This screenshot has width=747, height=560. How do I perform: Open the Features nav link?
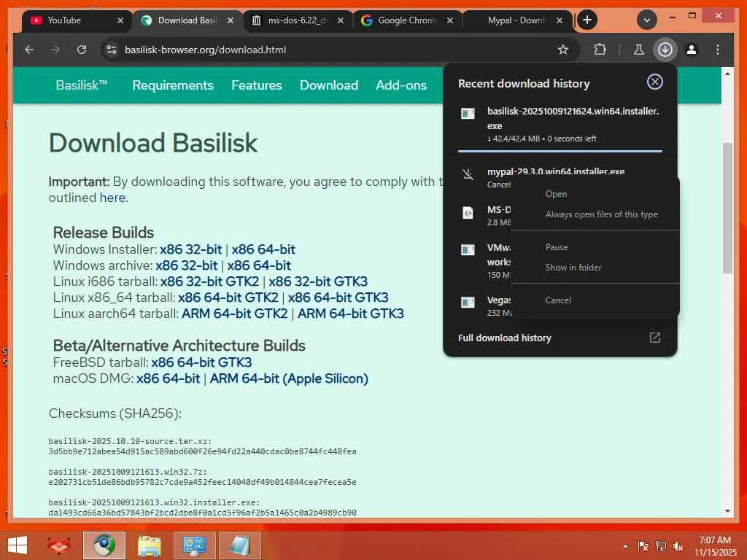[x=256, y=85]
